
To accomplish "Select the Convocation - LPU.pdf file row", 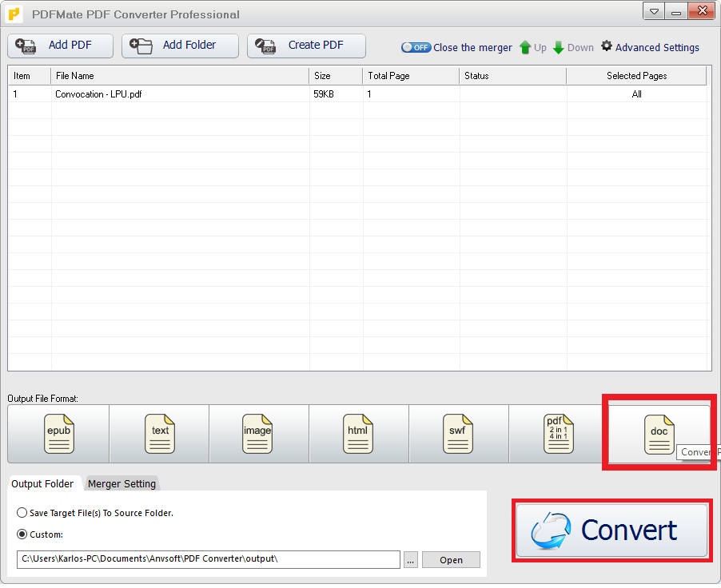I will click(358, 94).
